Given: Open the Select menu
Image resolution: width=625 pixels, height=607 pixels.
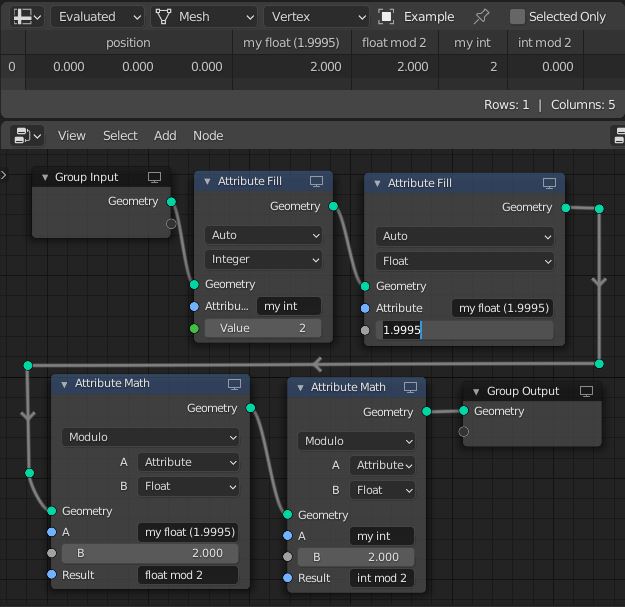Looking at the screenshot, I should (x=120, y=136).
